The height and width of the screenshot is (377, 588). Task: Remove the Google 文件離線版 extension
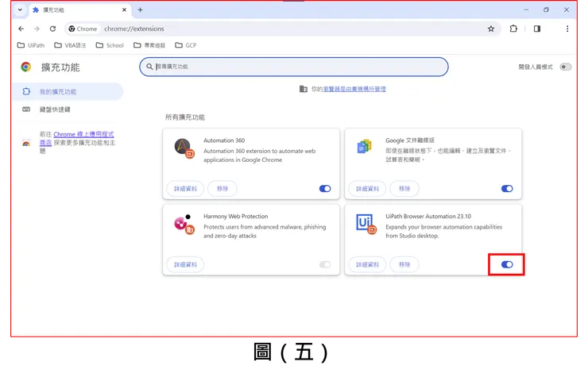point(404,189)
